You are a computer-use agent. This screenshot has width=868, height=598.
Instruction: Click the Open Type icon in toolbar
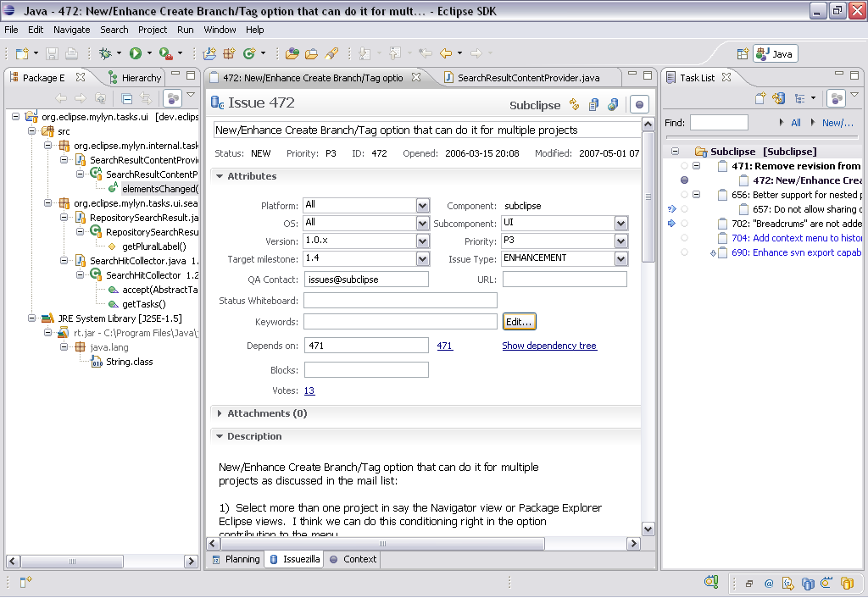click(x=292, y=53)
